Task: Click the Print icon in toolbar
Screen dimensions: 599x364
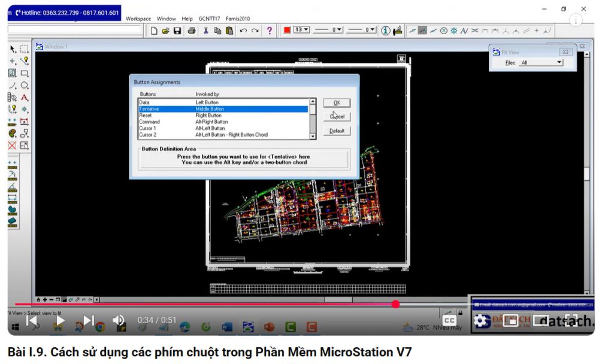Action: pyautogui.click(x=192, y=31)
